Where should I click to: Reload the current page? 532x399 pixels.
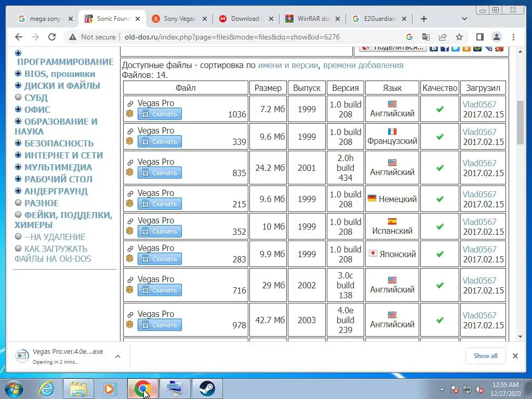tap(52, 37)
